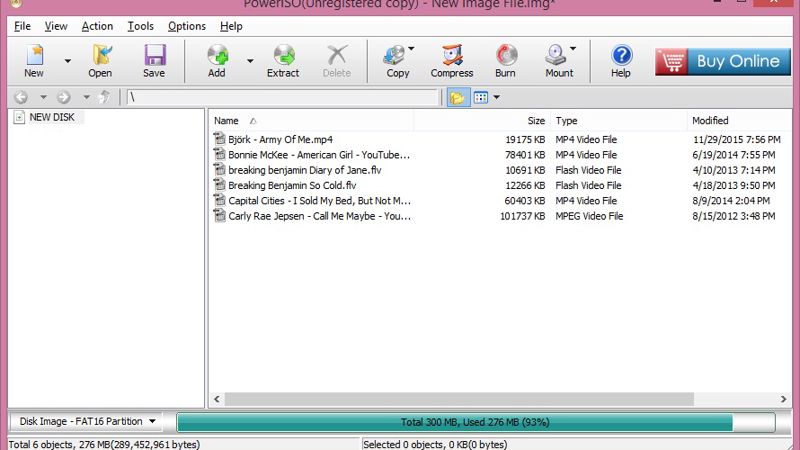Click the NEW DISK disk icon in tree
Screen dimensions: 800x450
(x=19, y=117)
